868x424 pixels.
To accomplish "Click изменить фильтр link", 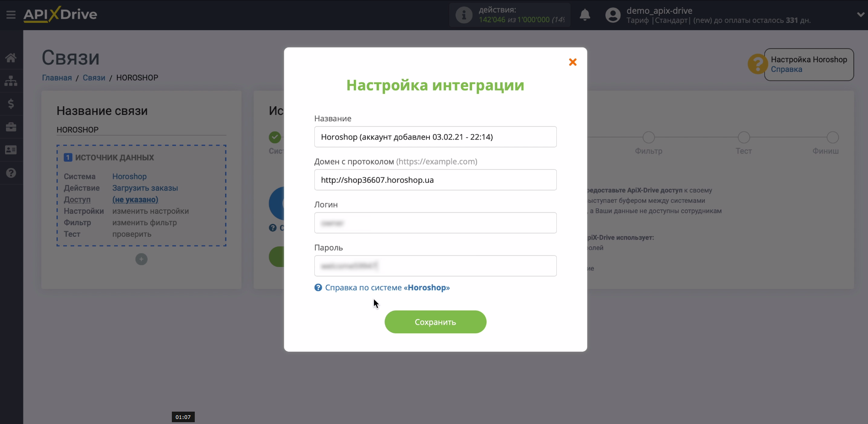I will tap(144, 223).
